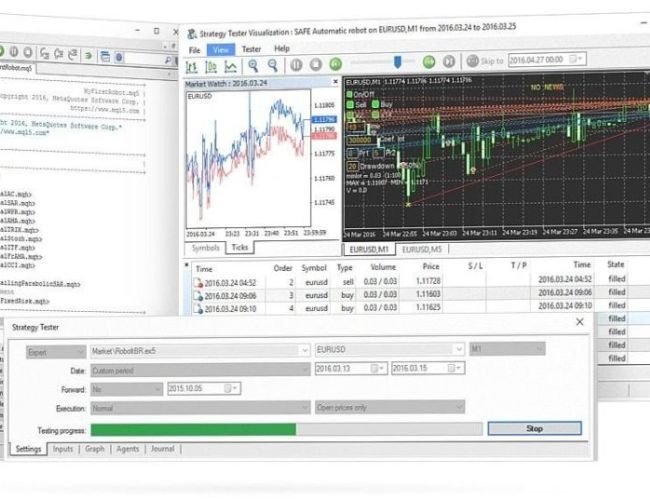Click the 300000 Coef. lot field
Screen dimensions: 650x500
click(360, 140)
